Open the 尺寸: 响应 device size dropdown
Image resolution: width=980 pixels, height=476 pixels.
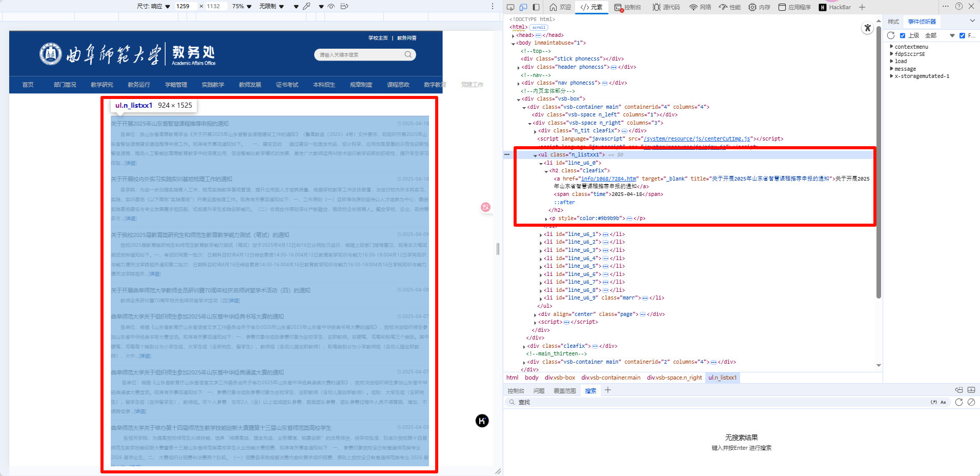154,6
